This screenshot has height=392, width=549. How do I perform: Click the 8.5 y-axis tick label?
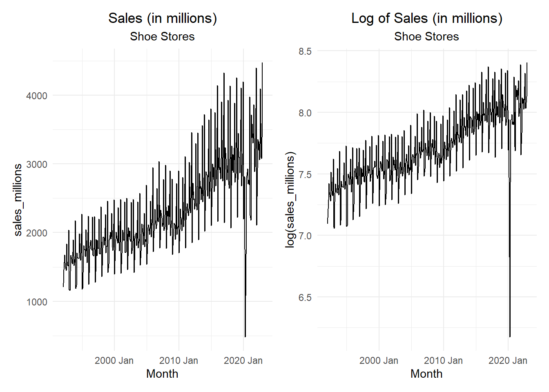(305, 51)
